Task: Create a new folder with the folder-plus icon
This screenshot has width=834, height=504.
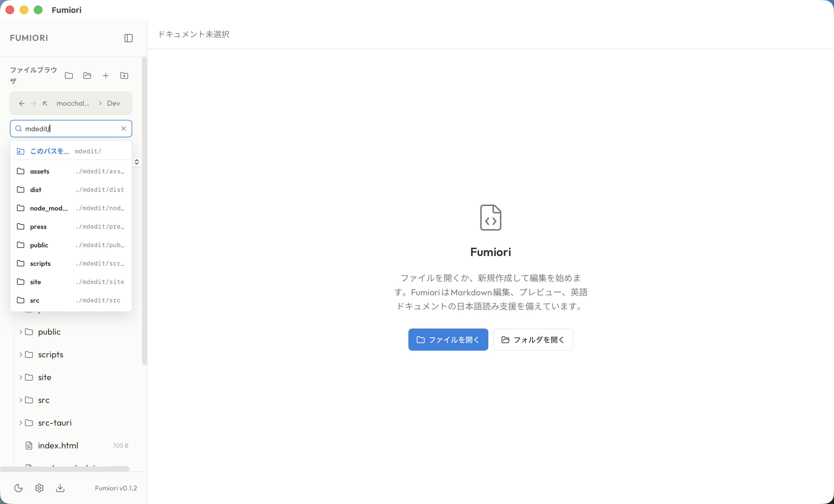Action: tap(124, 75)
